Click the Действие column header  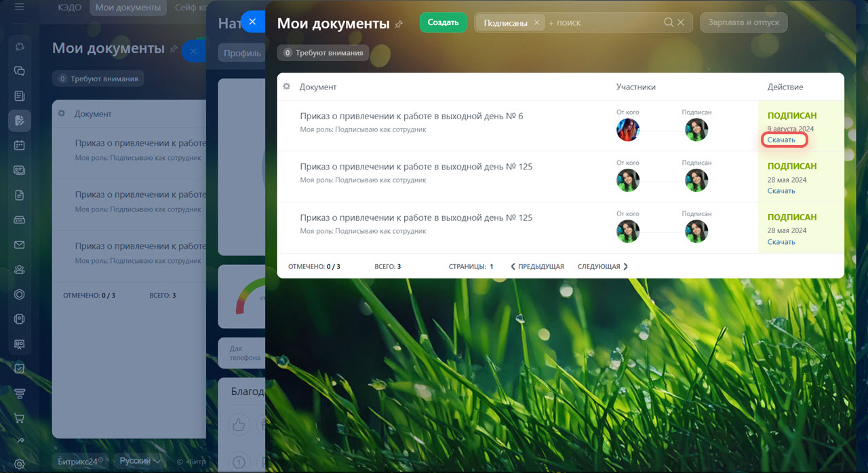(785, 87)
